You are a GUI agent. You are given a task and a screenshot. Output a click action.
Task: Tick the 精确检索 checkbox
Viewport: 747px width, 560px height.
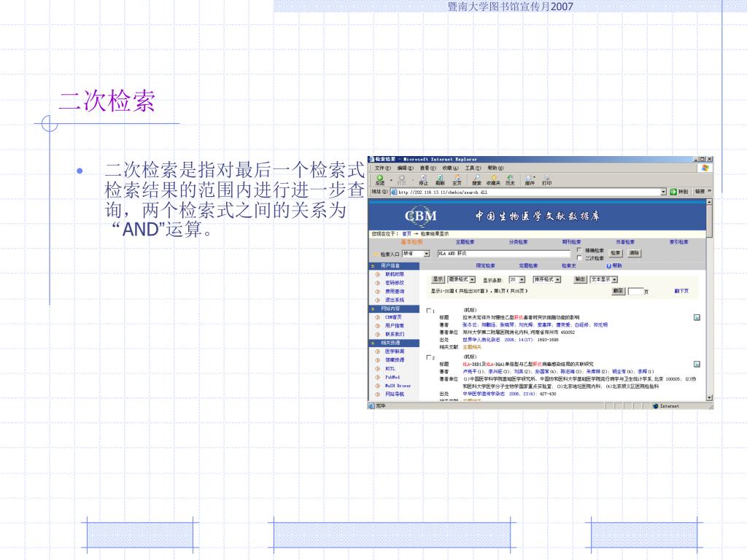(x=579, y=249)
